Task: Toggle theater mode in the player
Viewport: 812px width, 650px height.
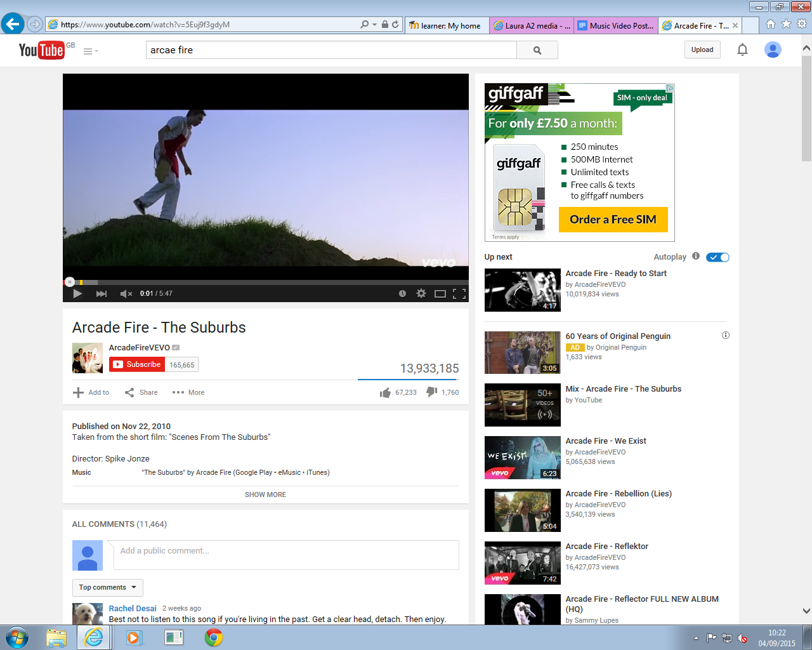Action: 440,293
